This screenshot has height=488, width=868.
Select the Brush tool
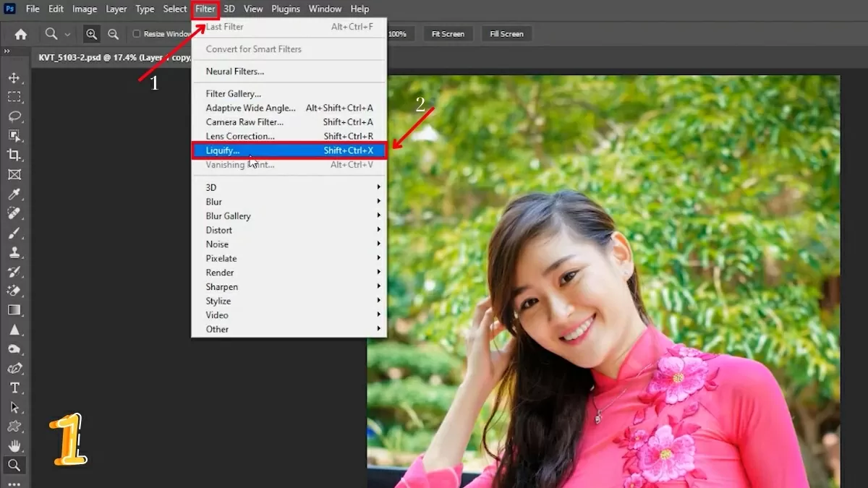click(x=14, y=233)
